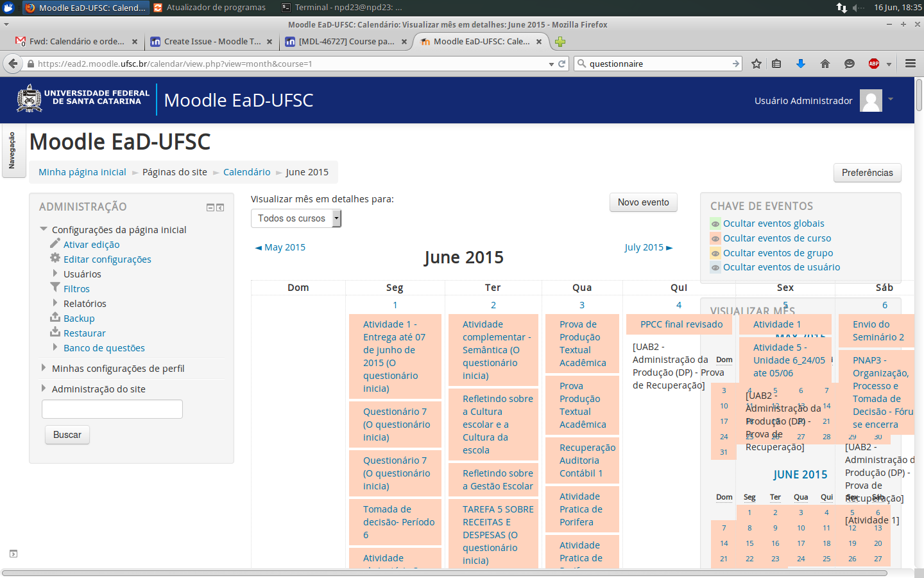Open the system menu icon in taskbar
Viewport: 924px width, 578px height.
pos(8,8)
